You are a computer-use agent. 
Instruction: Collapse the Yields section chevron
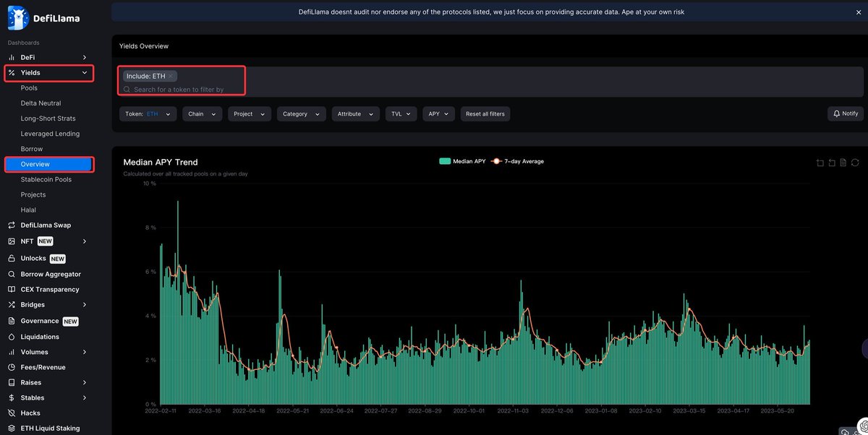coord(85,73)
